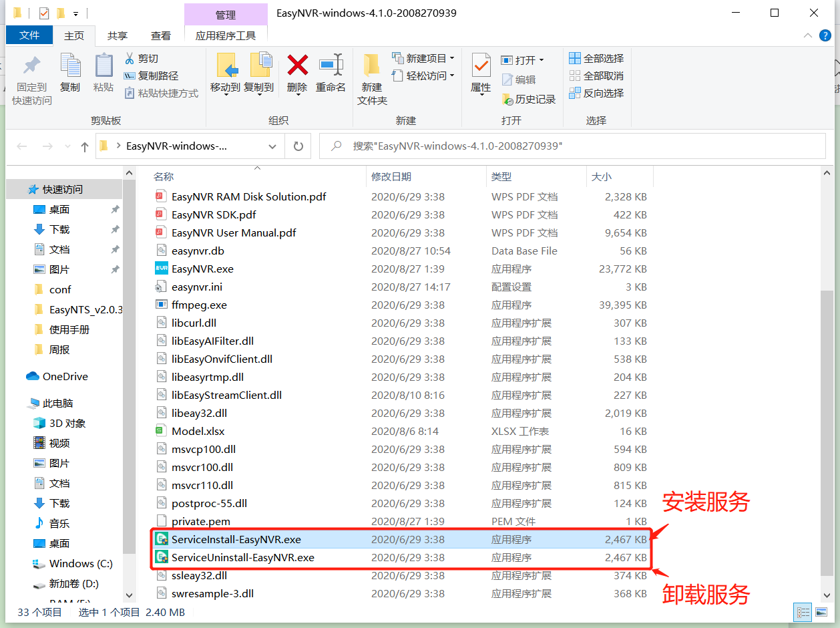840x628 pixels.
Task: Select Quick access (快速访问) in sidebar
Action: [64, 190]
